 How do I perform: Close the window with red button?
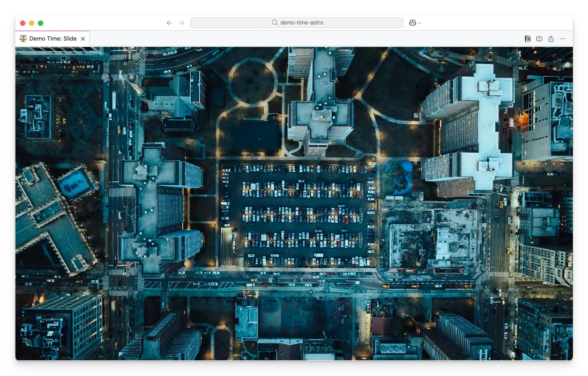23,23
